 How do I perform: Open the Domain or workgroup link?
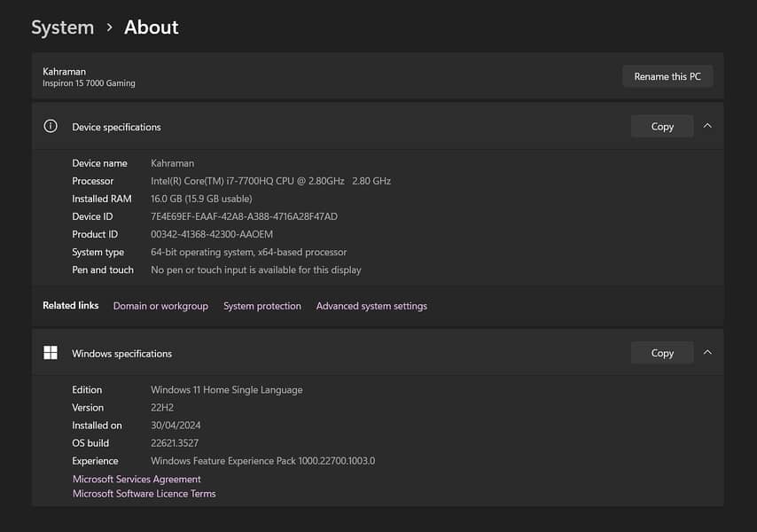pos(160,306)
